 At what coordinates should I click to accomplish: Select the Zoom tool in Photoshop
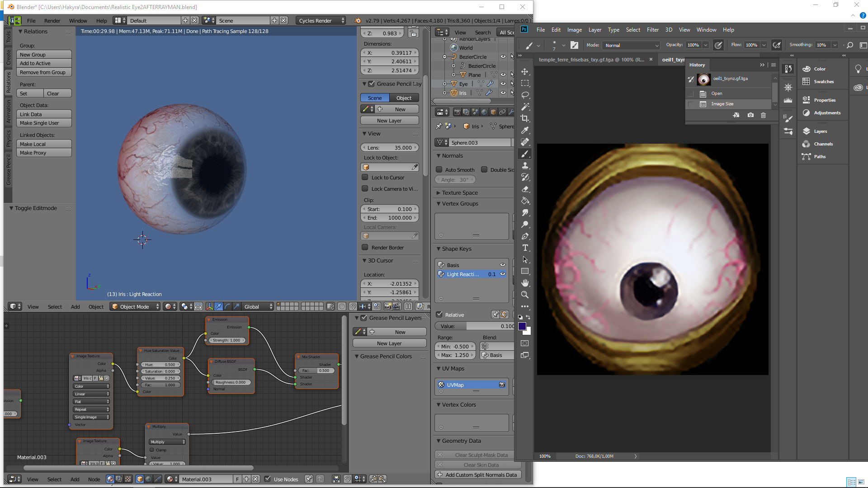click(x=525, y=295)
